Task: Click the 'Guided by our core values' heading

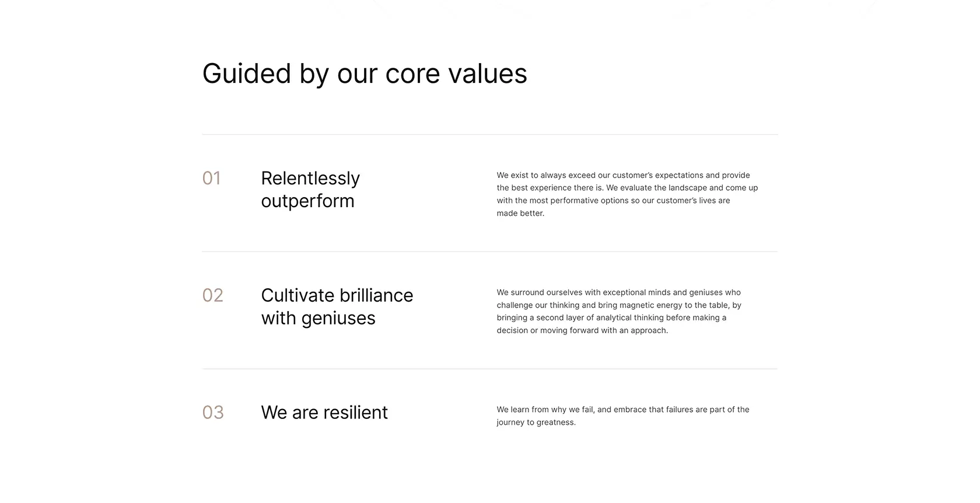Action: 365,75
